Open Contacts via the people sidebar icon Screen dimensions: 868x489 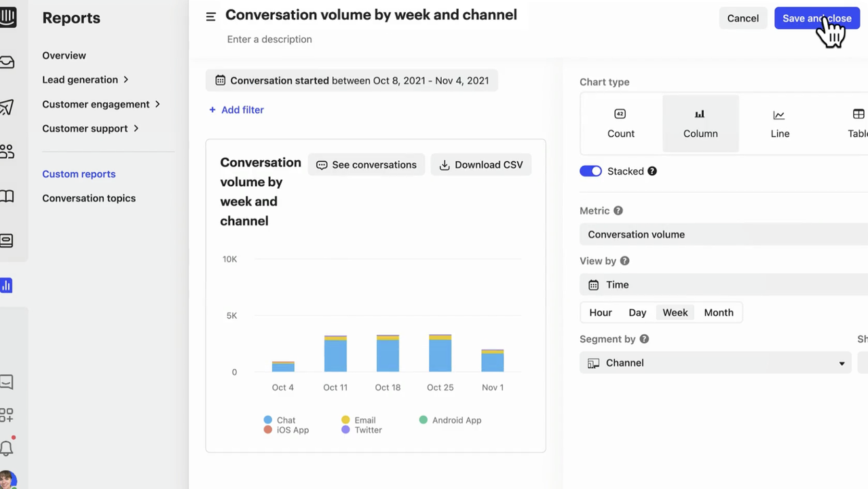coord(8,151)
